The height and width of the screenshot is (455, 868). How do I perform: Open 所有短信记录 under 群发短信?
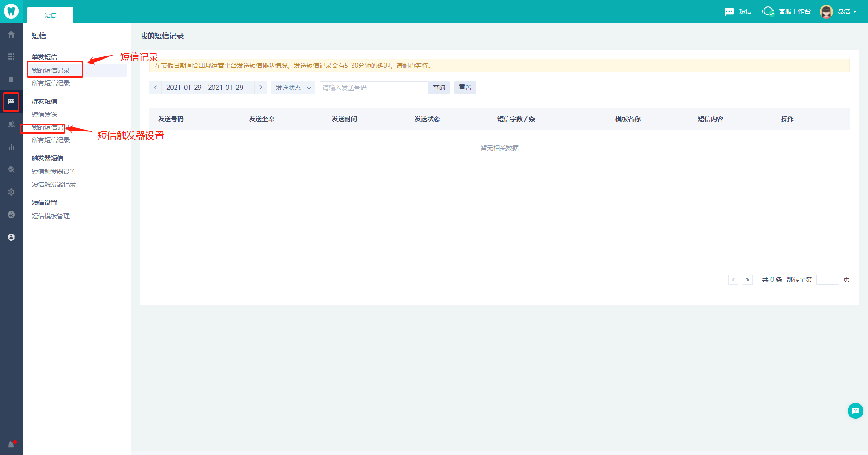[51, 140]
